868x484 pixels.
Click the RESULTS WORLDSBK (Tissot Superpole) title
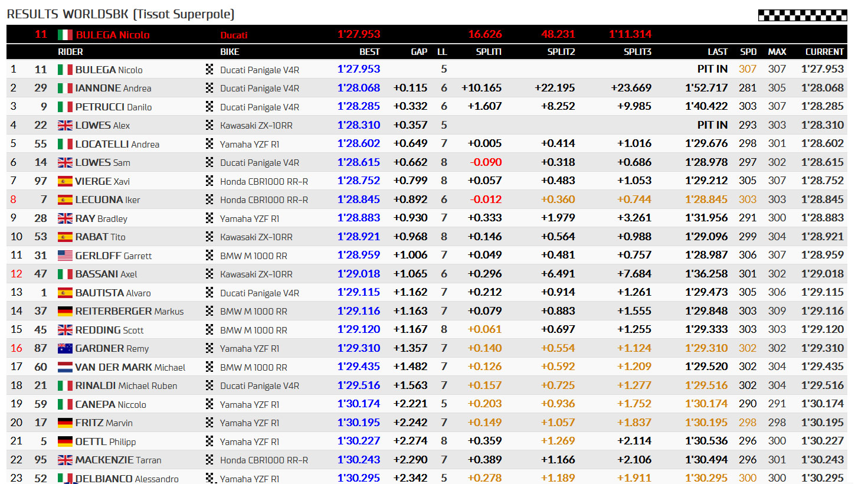pos(120,14)
